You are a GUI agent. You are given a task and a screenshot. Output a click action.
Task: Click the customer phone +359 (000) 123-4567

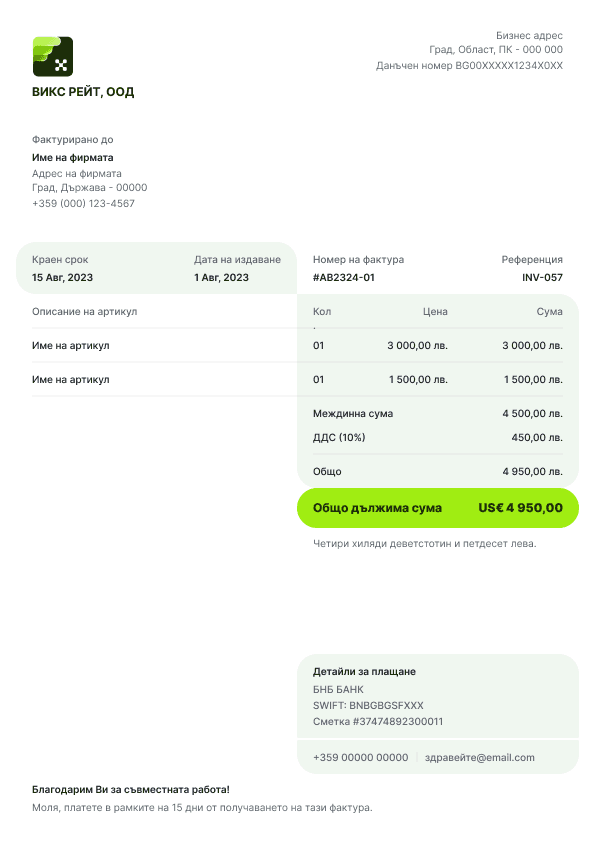coord(83,204)
